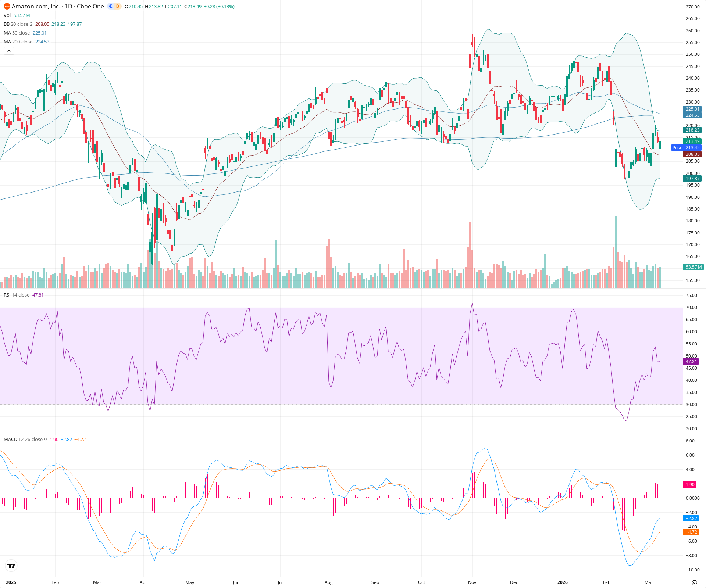The width and height of the screenshot is (706, 588).
Task: Click the blue "Post" price label
Action: tap(677, 148)
